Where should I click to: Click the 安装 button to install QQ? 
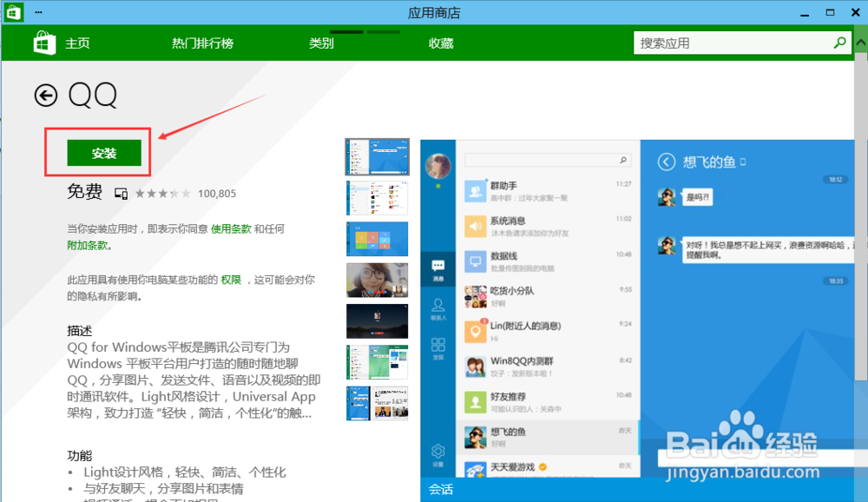[x=105, y=152]
